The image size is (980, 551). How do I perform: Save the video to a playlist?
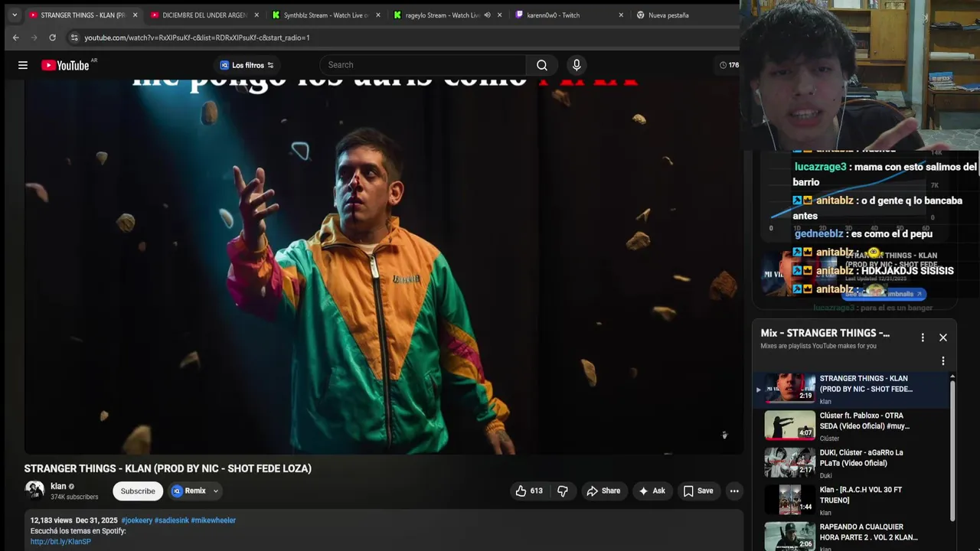[697, 491]
